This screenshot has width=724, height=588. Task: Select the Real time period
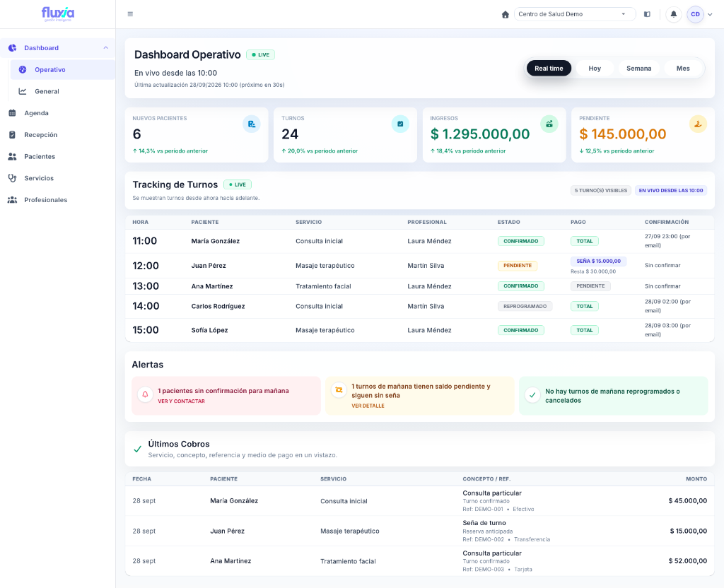549,69
